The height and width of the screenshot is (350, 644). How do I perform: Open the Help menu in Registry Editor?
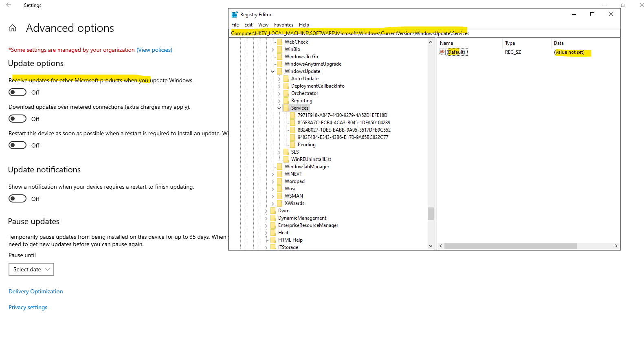[x=304, y=25]
